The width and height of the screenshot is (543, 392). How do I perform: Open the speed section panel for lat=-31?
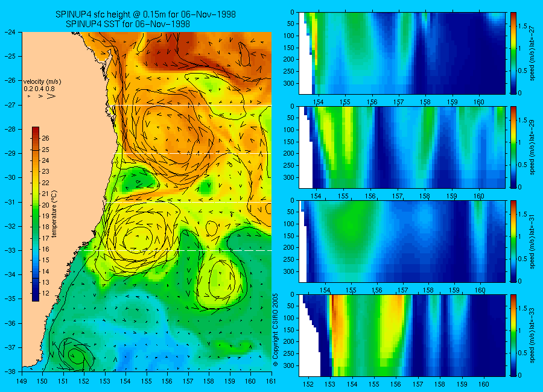pos(402,241)
